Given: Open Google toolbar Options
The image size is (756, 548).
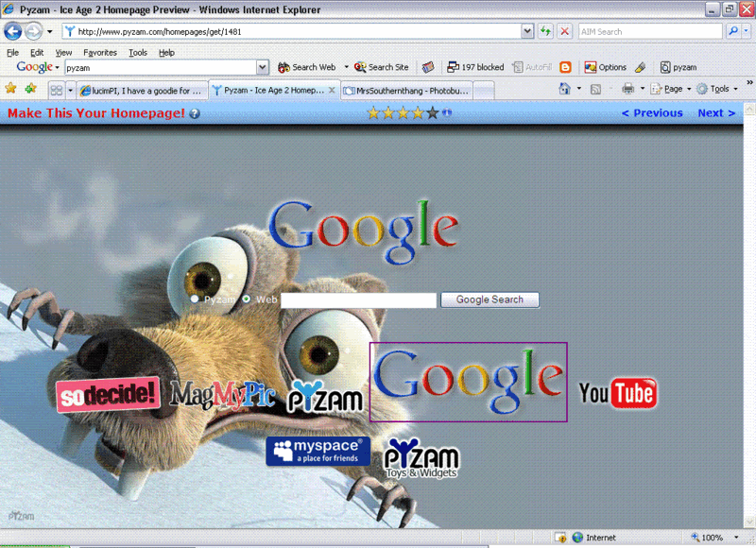Looking at the screenshot, I should click(x=605, y=67).
